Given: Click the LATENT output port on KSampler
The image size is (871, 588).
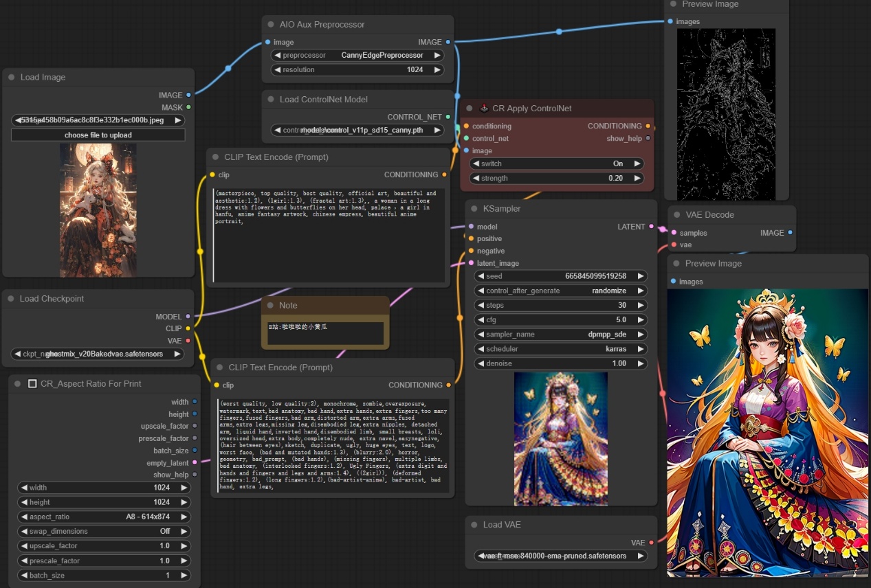Looking at the screenshot, I should [652, 227].
